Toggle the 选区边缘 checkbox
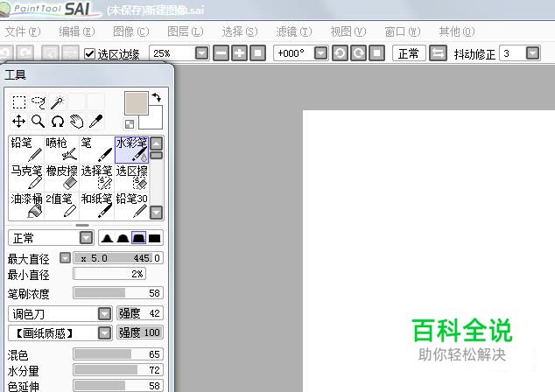Image resolution: width=555 pixels, height=392 pixels. coord(89,53)
